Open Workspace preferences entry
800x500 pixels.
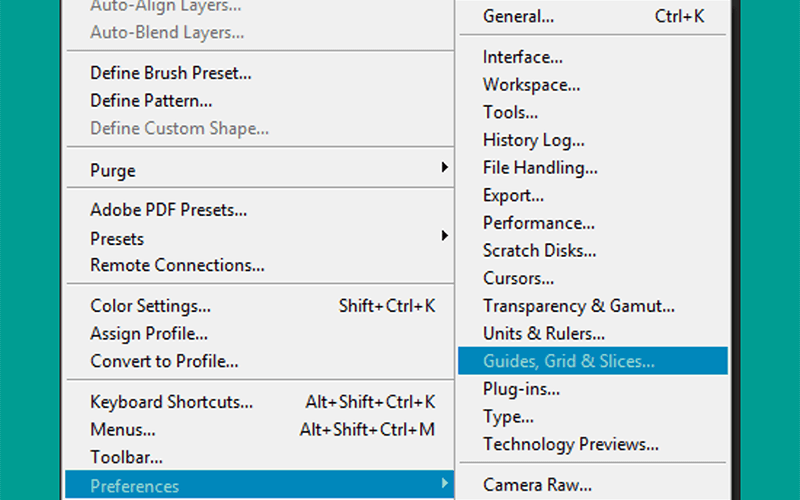(593, 85)
